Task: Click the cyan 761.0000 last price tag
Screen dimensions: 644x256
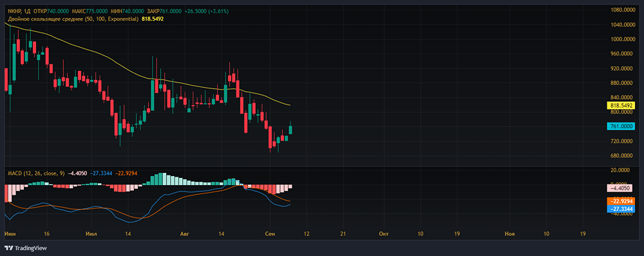Action: coord(620,126)
